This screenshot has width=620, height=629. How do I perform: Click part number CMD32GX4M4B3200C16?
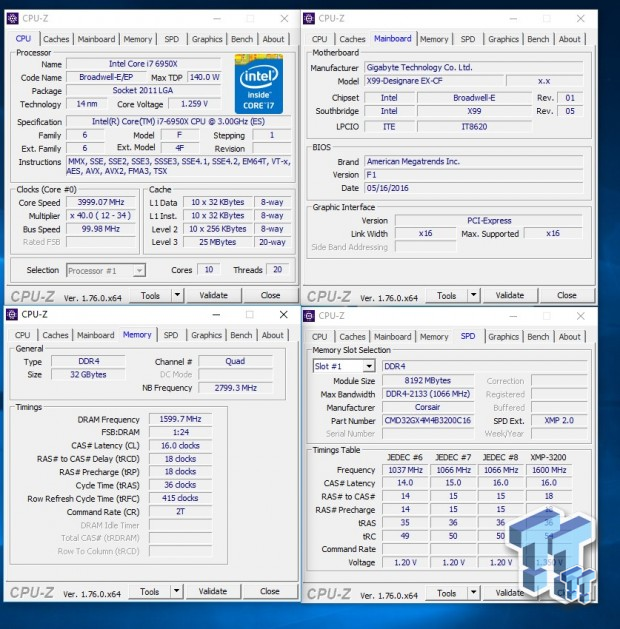coord(428,420)
